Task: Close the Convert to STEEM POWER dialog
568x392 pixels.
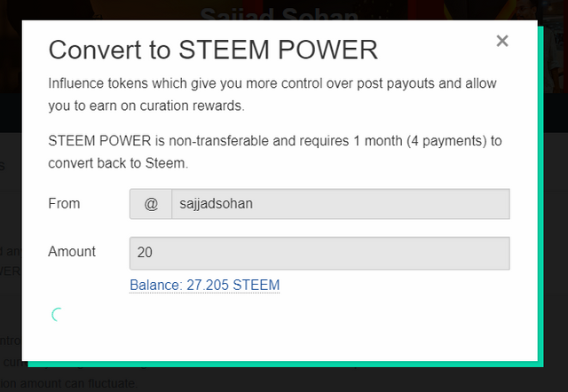Action: point(502,41)
